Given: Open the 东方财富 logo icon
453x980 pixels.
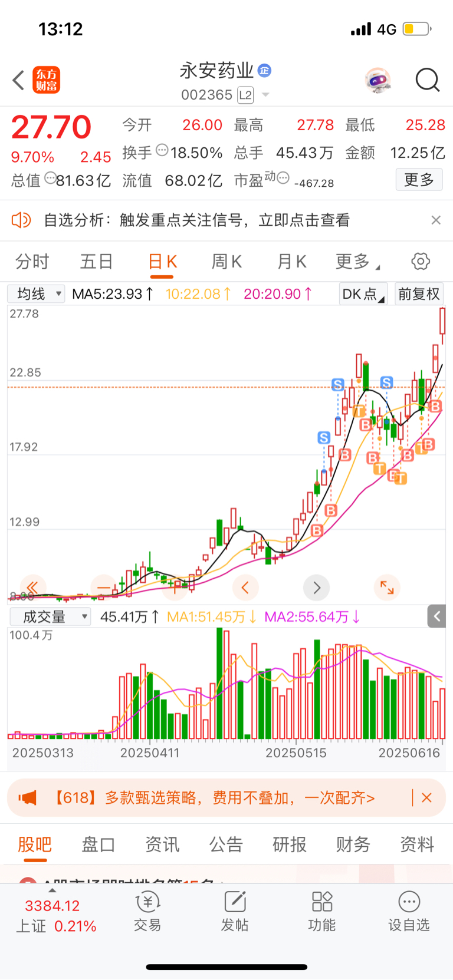Looking at the screenshot, I should (46, 80).
